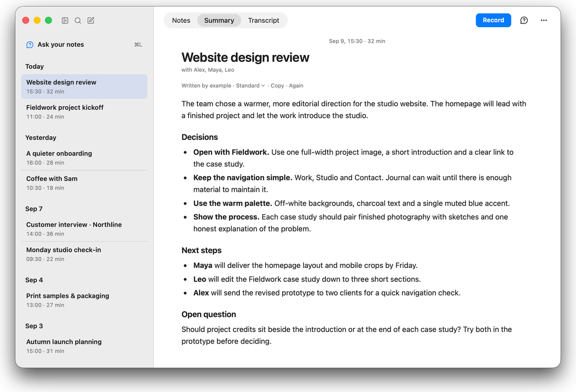576x392 pixels.
Task: Start recording with the Record button
Action: click(493, 20)
